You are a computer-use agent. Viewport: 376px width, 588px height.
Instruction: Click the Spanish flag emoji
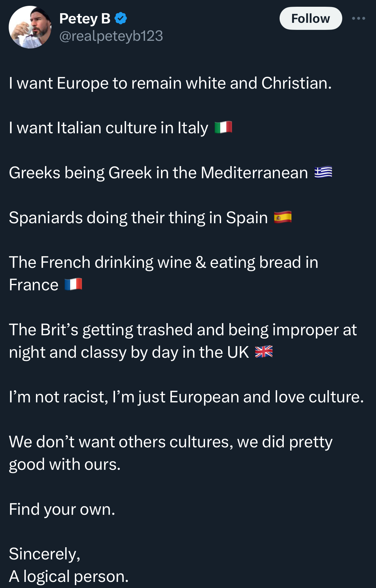(x=283, y=217)
